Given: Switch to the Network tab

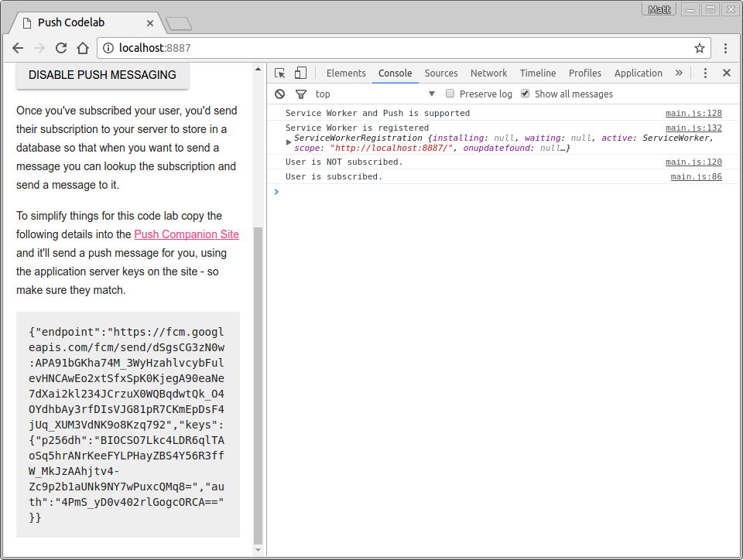Looking at the screenshot, I should click(x=488, y=73).
